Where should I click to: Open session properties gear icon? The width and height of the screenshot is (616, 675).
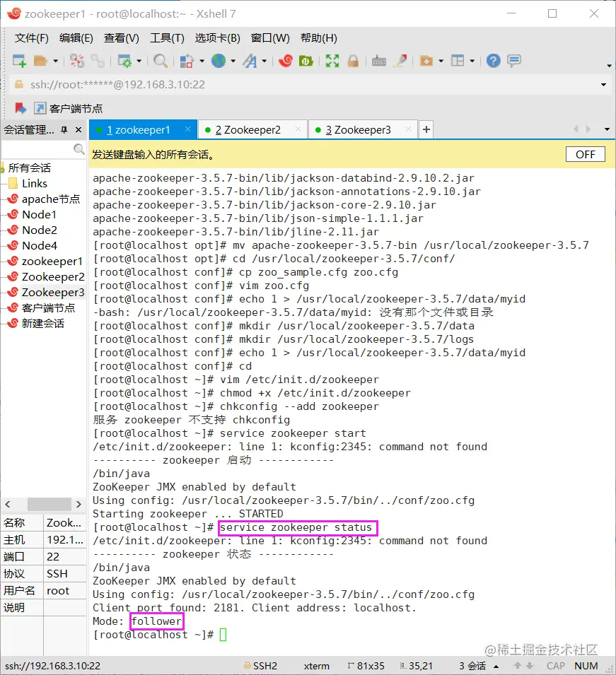pos(124,61)
